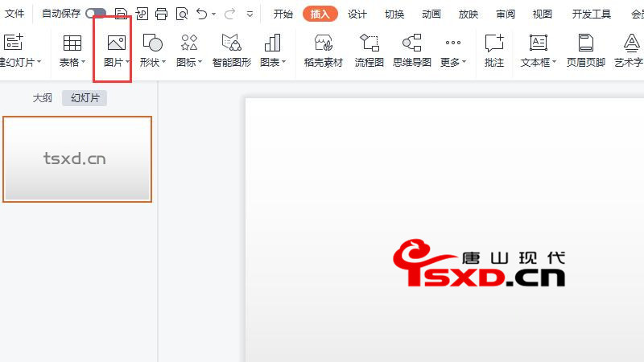Click the 智能图形 icon

tap(231, 43)
